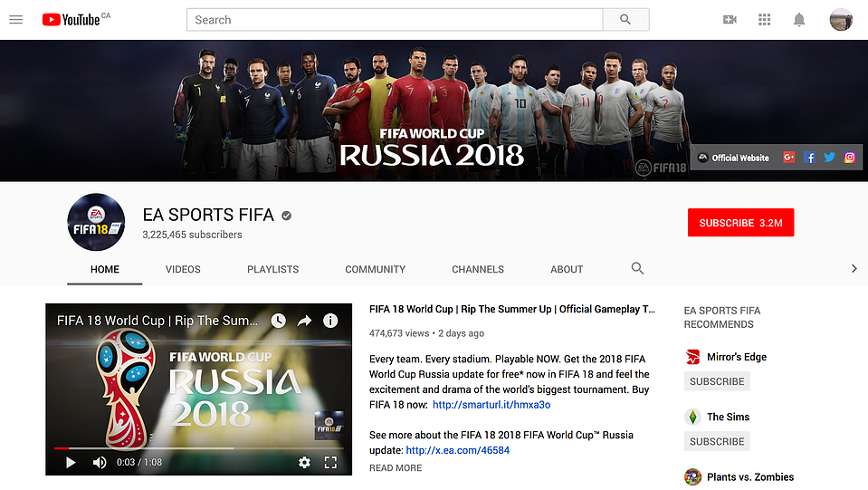Click the featured video thumbnail
The height and width of the screenshot is (490, 868).
coord(199,389)
